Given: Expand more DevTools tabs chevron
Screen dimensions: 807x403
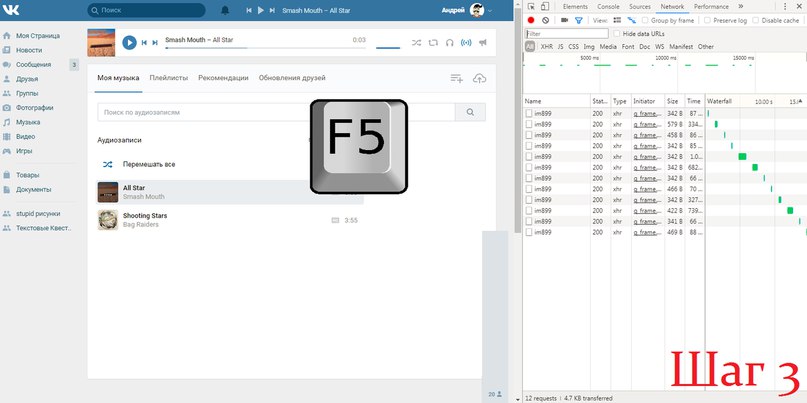Looking at the screenshot, I should [x=741, y=7].
